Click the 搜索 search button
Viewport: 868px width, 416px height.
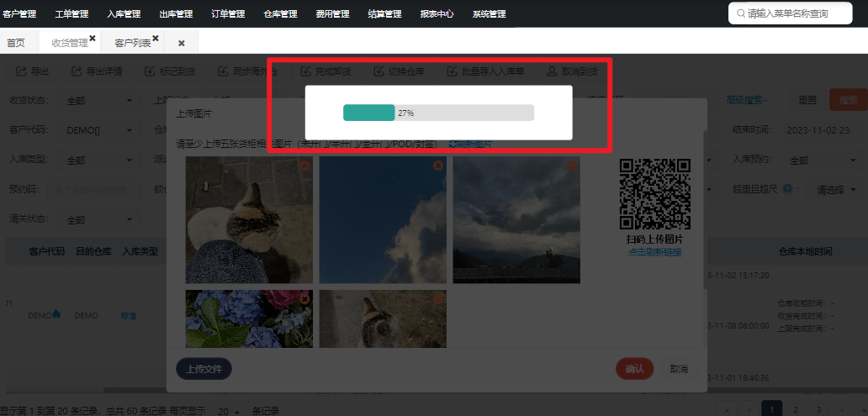(849, 100)
